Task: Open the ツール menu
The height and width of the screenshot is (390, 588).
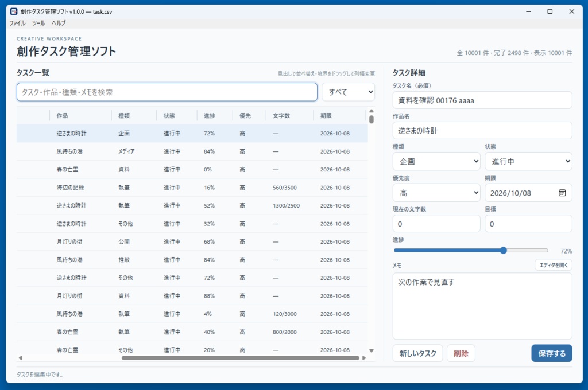Action: [x=38, y=23]
